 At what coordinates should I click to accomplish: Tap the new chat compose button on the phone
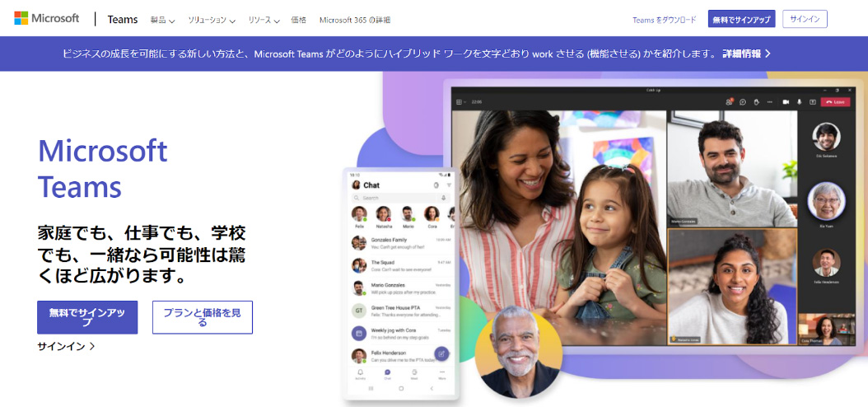click(441, 353)
